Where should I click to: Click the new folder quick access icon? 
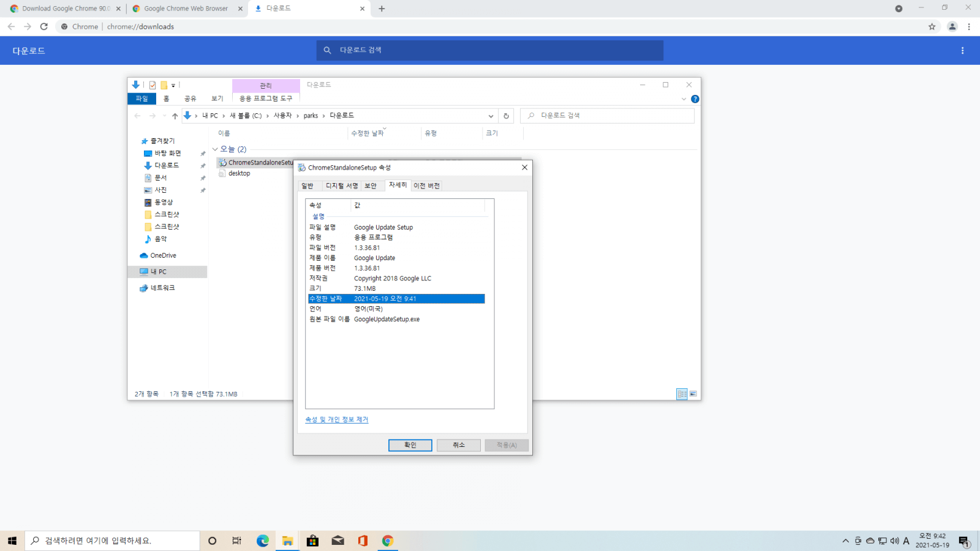point(164,85)
